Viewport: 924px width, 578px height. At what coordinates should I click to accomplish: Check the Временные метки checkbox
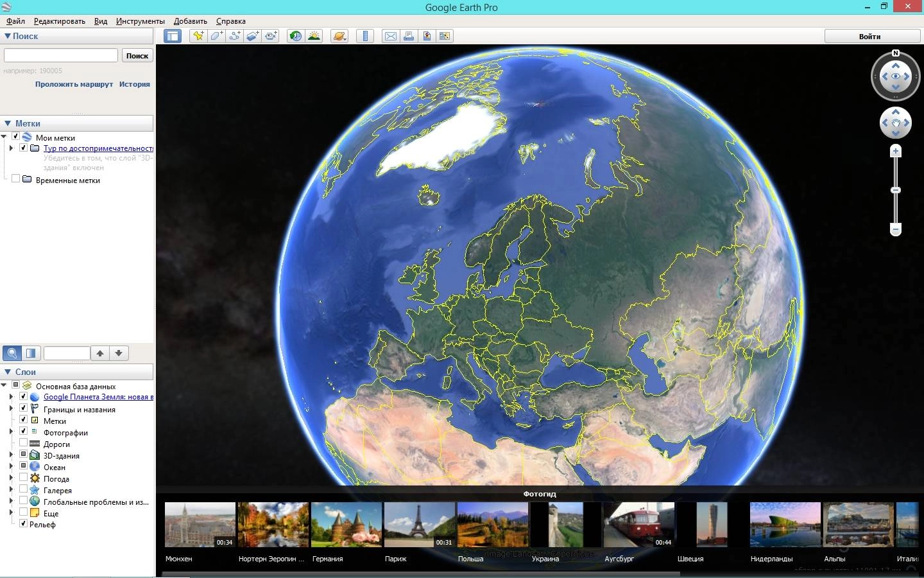[15, 179]
